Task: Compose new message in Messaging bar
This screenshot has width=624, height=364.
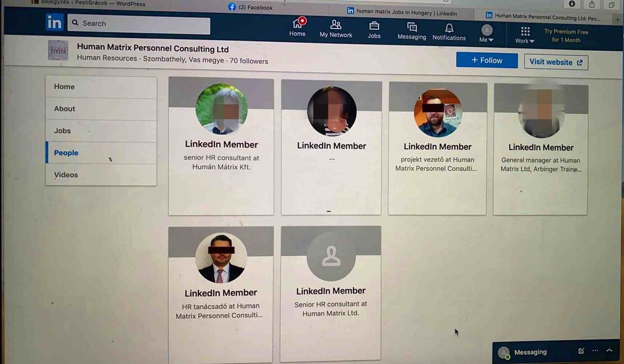Action: point(581,351)
